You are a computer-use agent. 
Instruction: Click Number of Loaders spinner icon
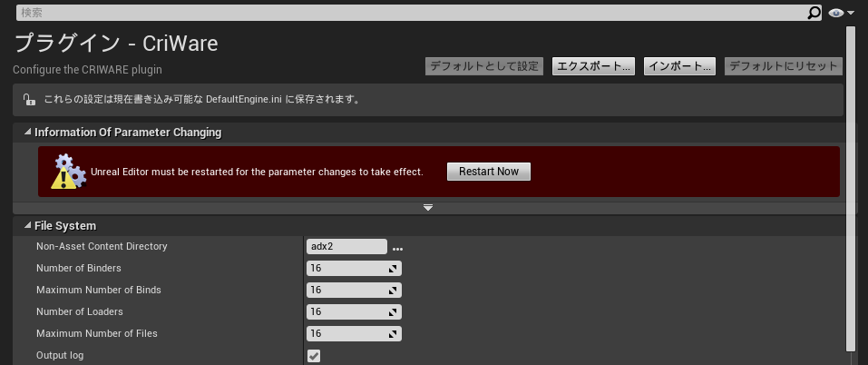393,312
